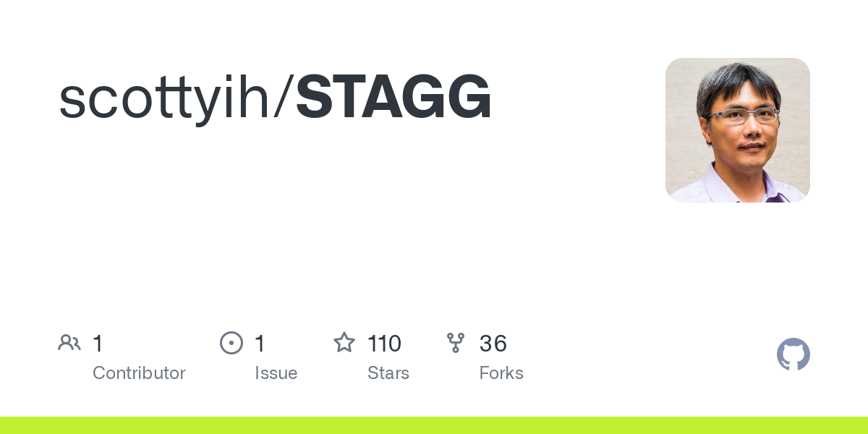The image size is (868, 434).
Task: Click the lime green language bar
Action: pyautogui.click(x=434, y=425)
